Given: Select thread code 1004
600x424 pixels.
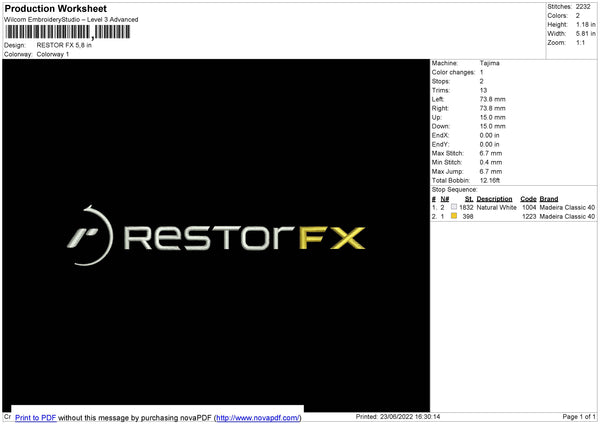Looking at the screenshot, I should [529, 207].
